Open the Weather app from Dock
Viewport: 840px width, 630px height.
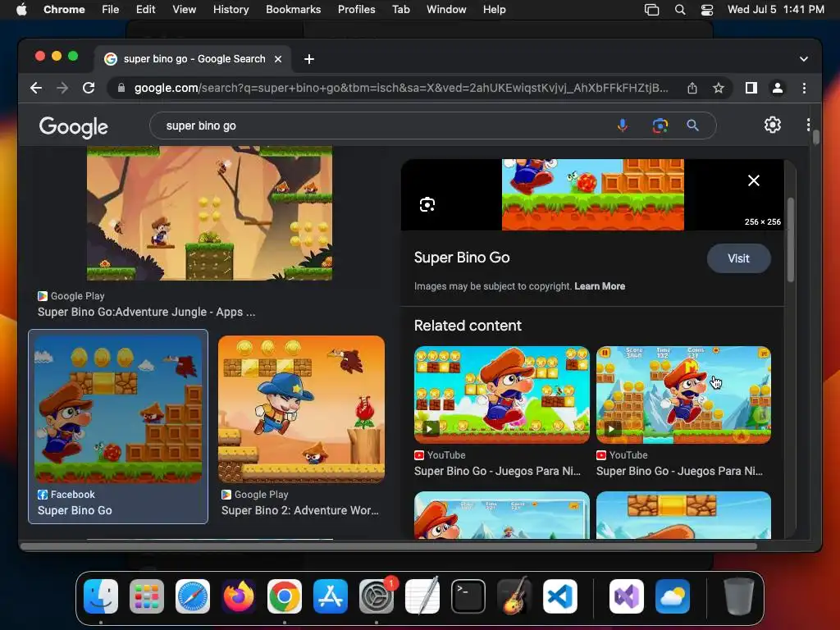point(673,596)
